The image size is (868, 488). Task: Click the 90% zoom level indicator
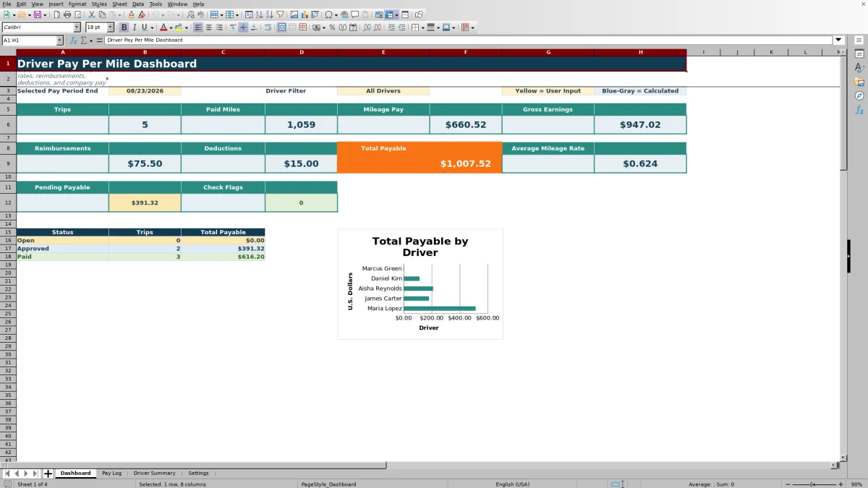click(x=856, y=484)
